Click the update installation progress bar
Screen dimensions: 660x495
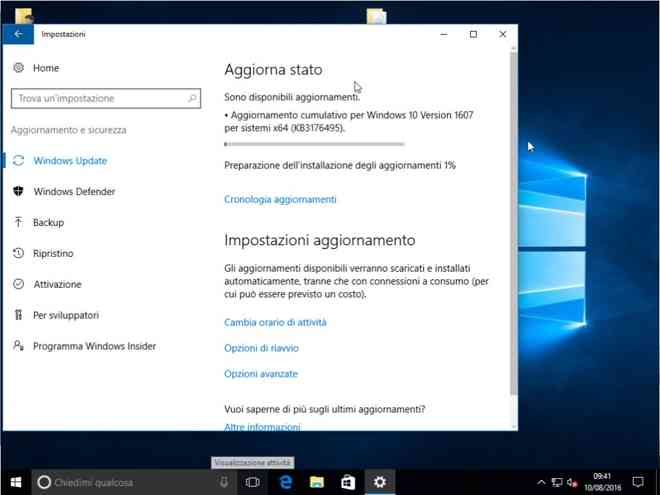tap(314, 144)
